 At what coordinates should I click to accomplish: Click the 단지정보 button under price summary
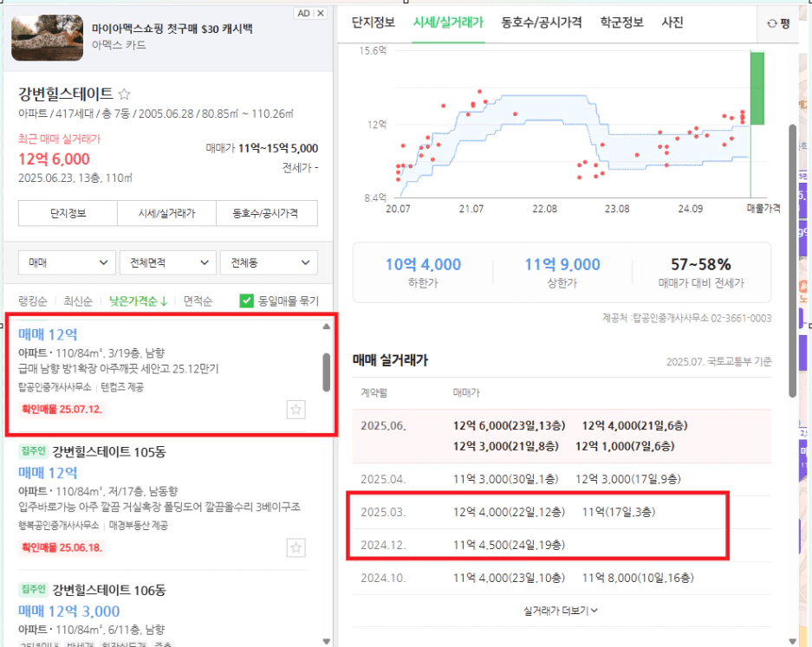[x=68, y=213]
